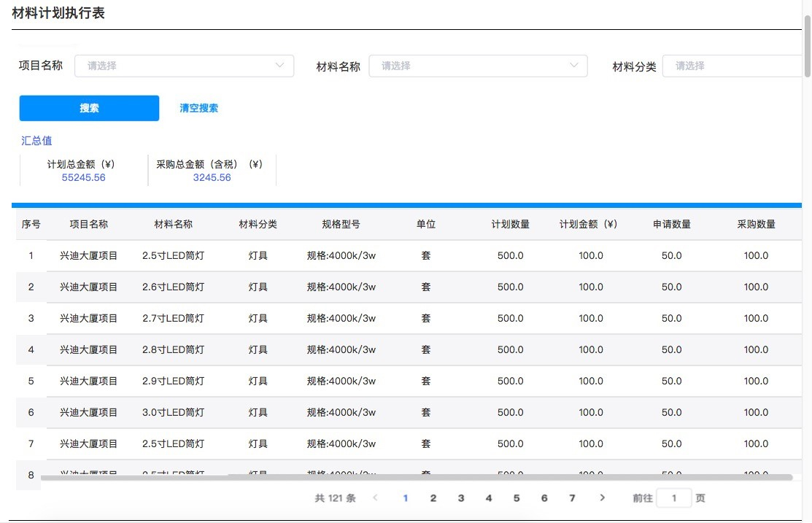The height and width of the screenshot is (523, 812).
Task: Go to previous page arrow
Action: click(376, 498)
